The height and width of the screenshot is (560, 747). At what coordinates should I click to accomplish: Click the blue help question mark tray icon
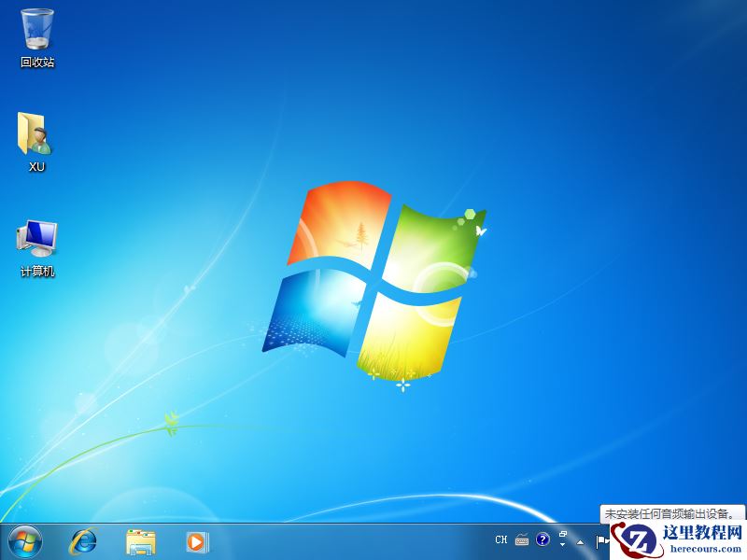pos(542,539)
